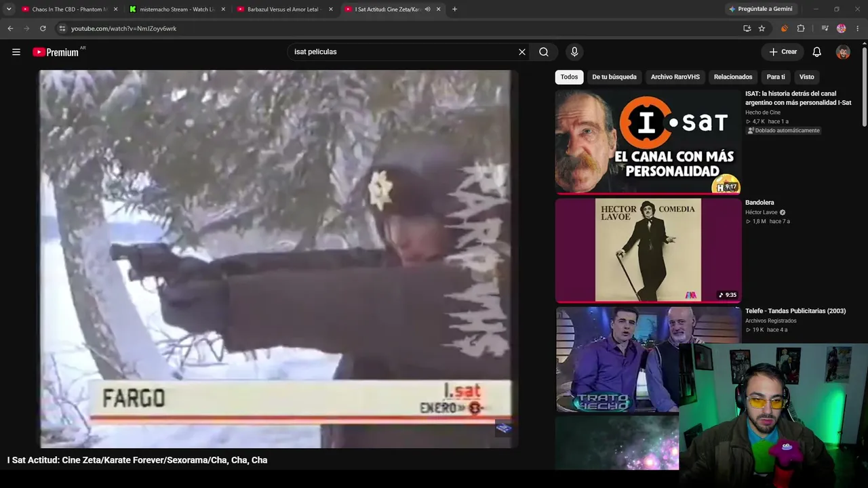Viewport: 868px width, 488px height.
Task: Go forward in browser history
Action: coord(26,28)
